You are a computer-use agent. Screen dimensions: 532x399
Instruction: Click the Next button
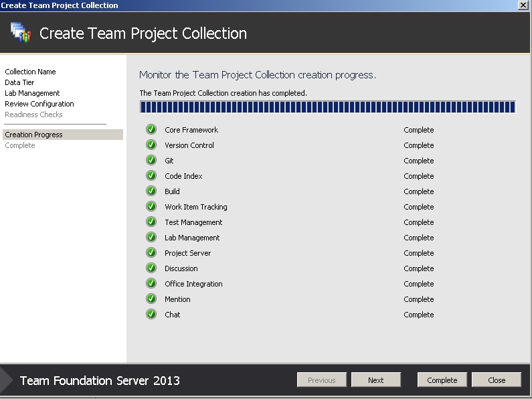376,380
